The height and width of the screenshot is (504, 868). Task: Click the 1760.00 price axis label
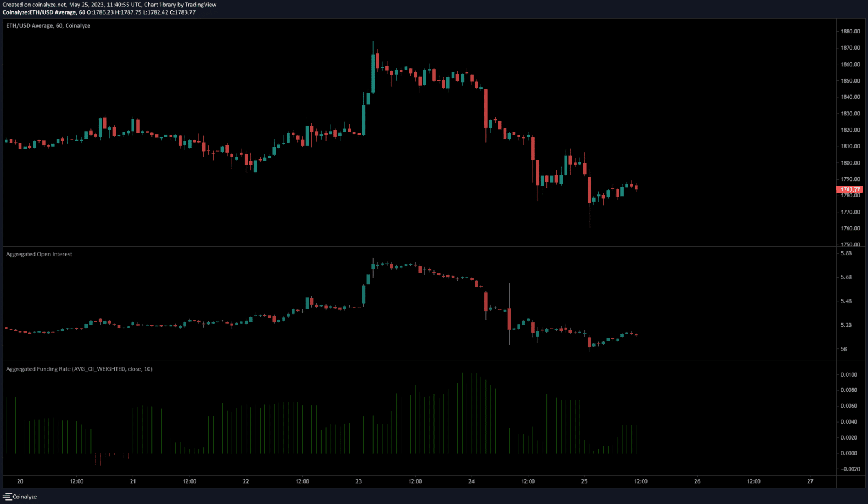850,229
